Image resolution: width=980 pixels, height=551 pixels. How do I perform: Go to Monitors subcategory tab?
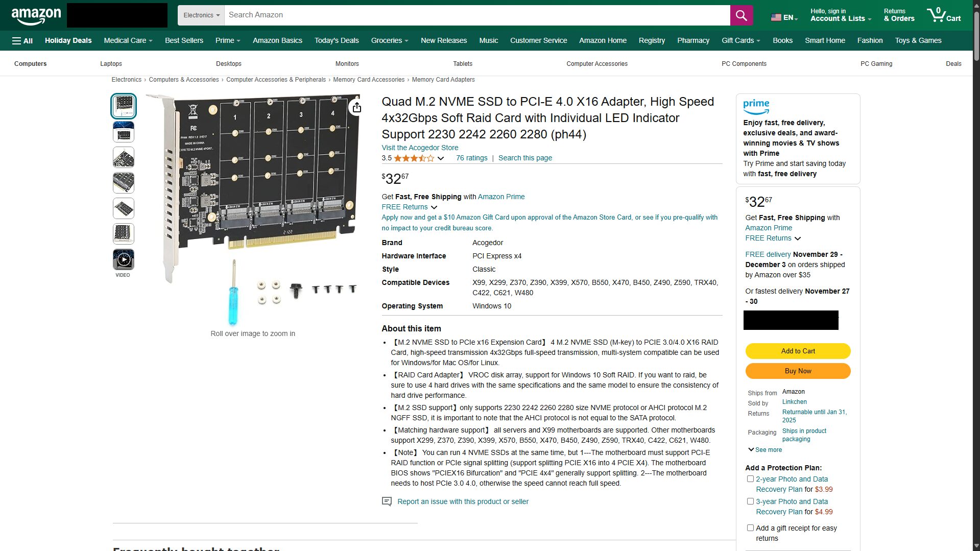pyautogui.click(x=347, y=64)
